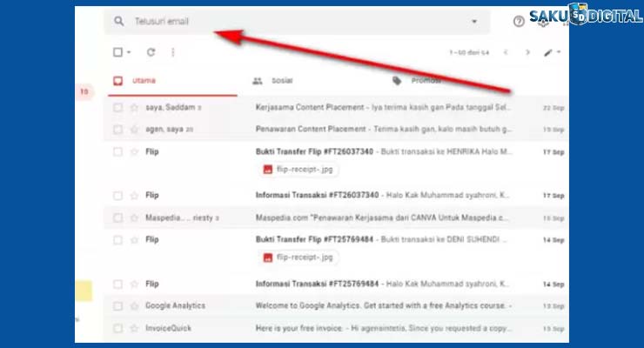Select the 'agen, saya' email checkbox
The width and height of the screenshot is (644, 348).
(117, 130)
